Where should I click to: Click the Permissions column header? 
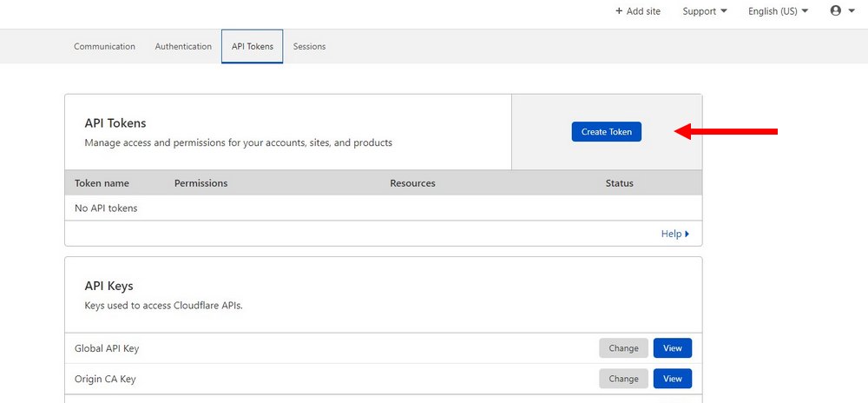[201, 183]
